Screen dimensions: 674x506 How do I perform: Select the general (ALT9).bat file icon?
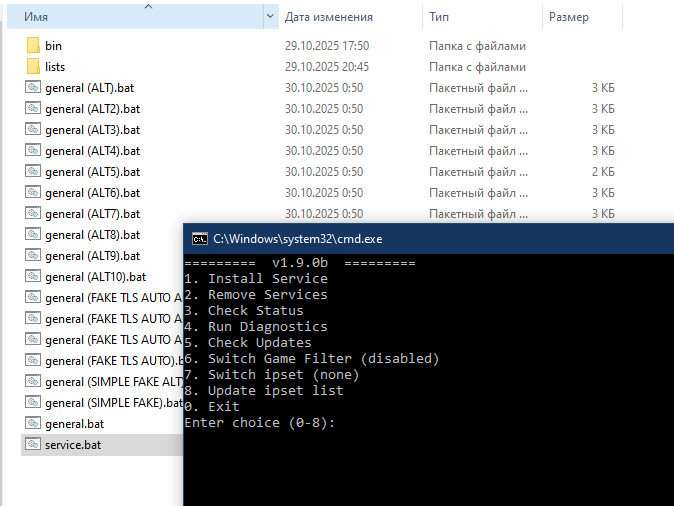[33, 255]
